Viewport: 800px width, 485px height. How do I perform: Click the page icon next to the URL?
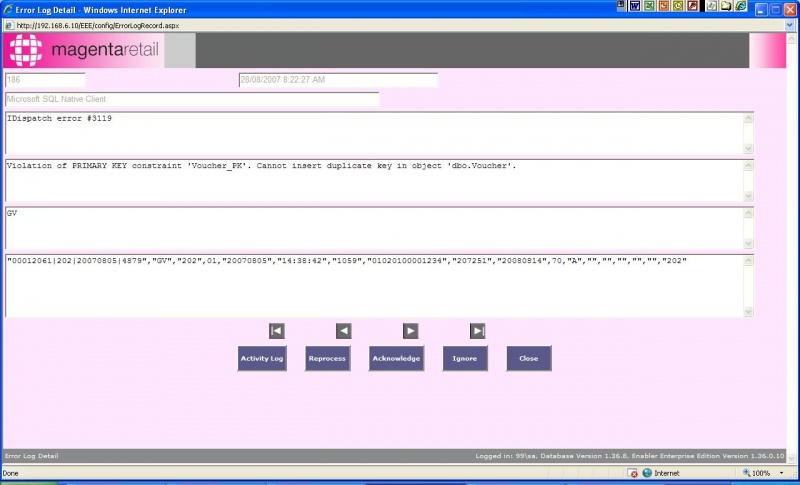tap(9, 25)
